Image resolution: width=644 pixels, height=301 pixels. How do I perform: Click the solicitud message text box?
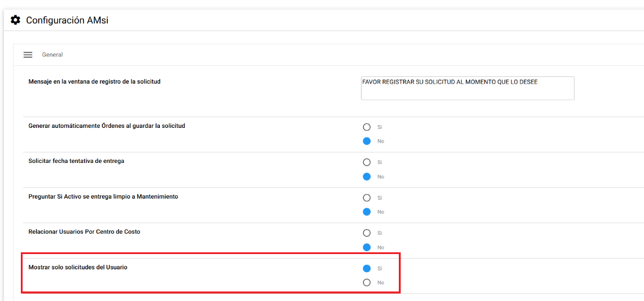(x=467, y=88)
